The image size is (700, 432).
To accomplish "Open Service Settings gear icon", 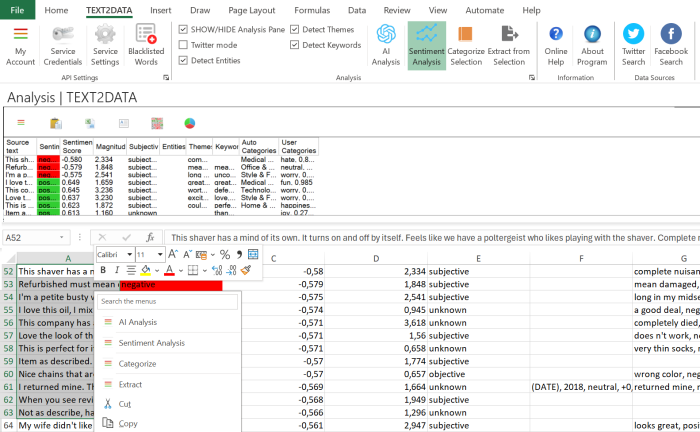I will pyautogui.click(x=105, y=46).
